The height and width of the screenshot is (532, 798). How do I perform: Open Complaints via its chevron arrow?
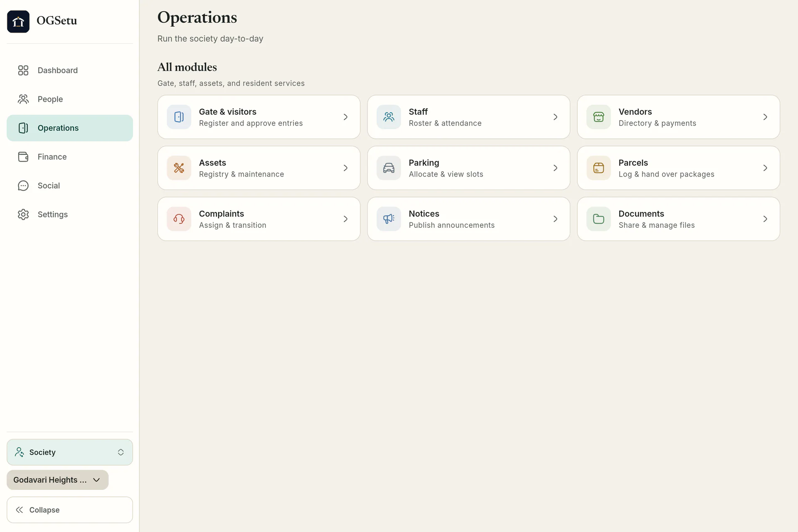point(345,219)
